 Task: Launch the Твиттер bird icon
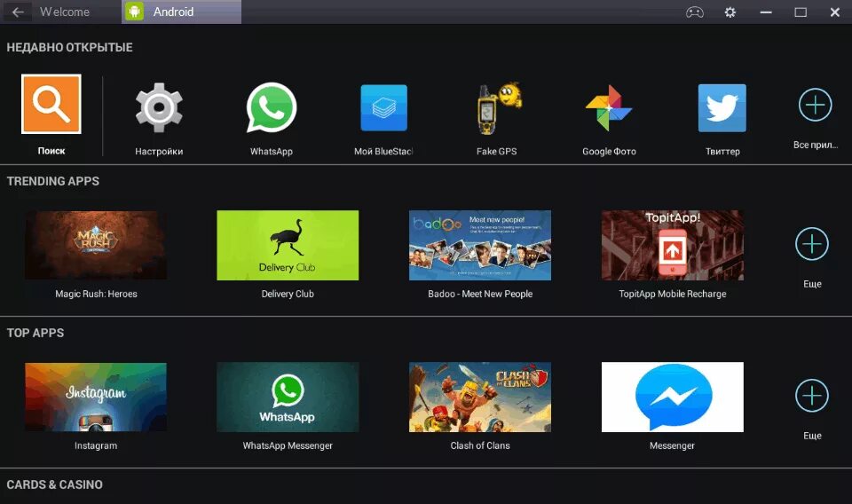(x=722, y=107)
